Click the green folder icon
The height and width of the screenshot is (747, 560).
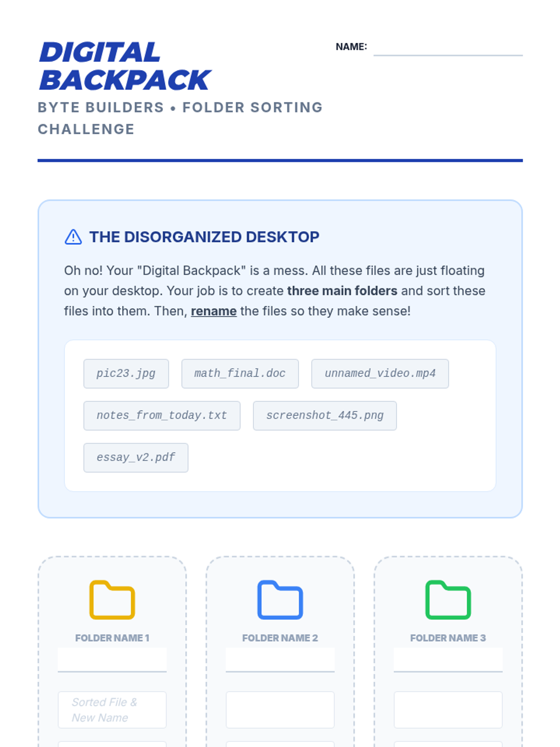(x=448, y=600)
